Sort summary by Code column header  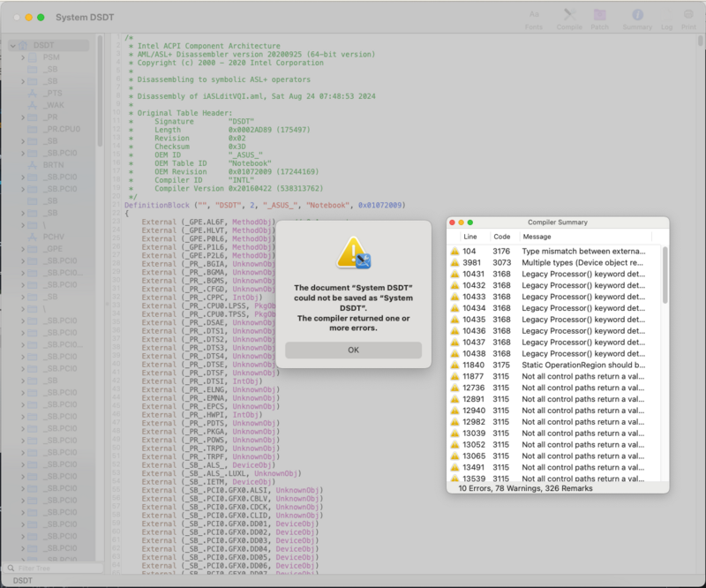point(501,237)
